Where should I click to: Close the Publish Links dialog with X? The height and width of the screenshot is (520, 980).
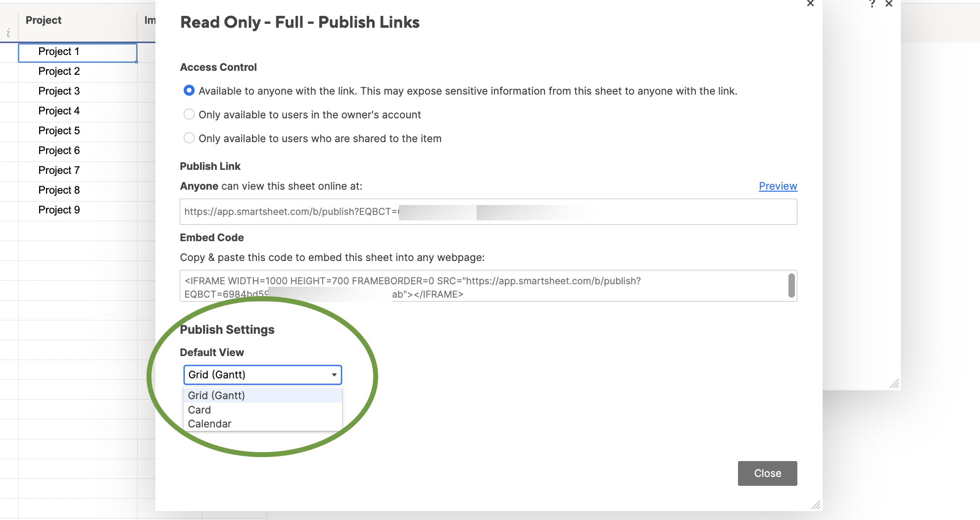810,3
